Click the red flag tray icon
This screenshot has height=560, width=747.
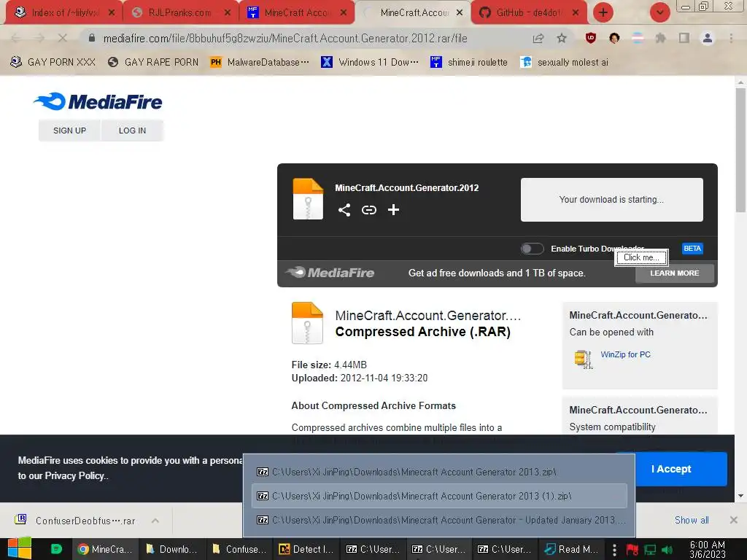pyautogui.click(x=632, y=550)
